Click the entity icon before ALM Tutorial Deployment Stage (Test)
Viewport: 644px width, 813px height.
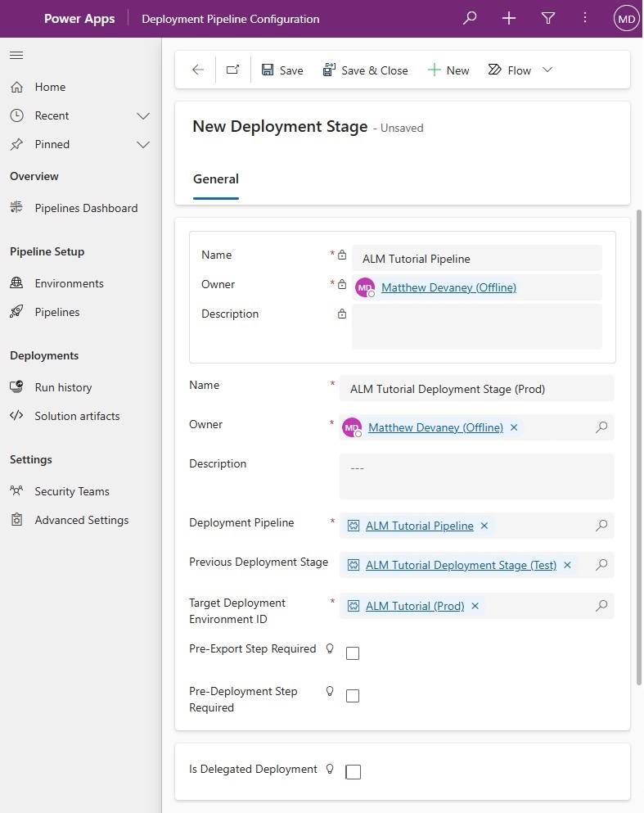click(354, 565)
